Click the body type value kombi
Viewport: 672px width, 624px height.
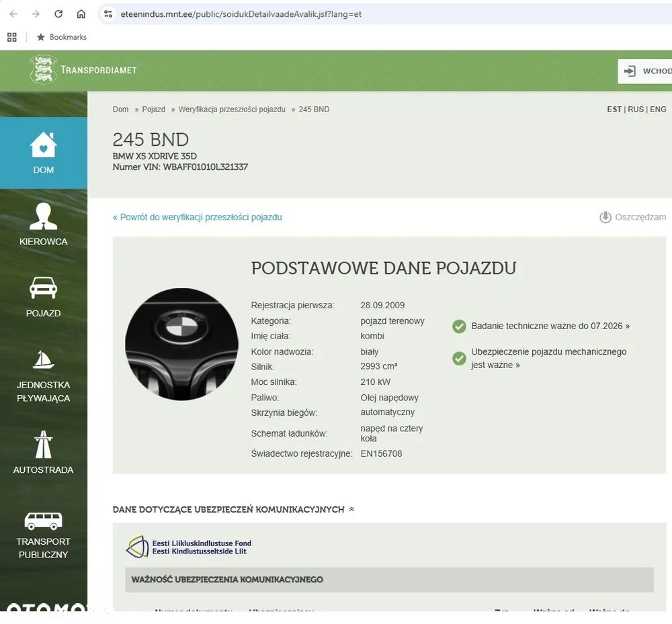(372, 337)
